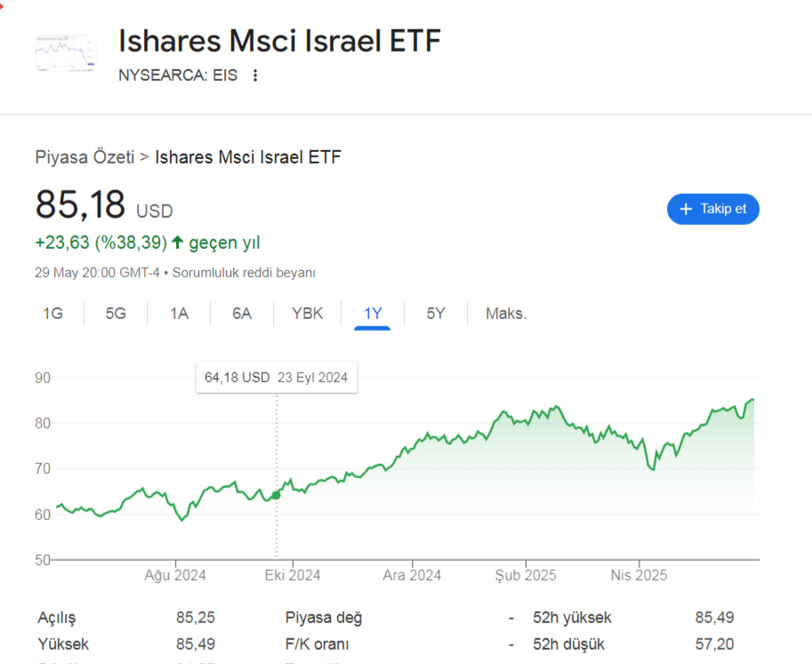Select the 1A chart period
Viewport: 812px width, 664px height.
coord(179,314)
